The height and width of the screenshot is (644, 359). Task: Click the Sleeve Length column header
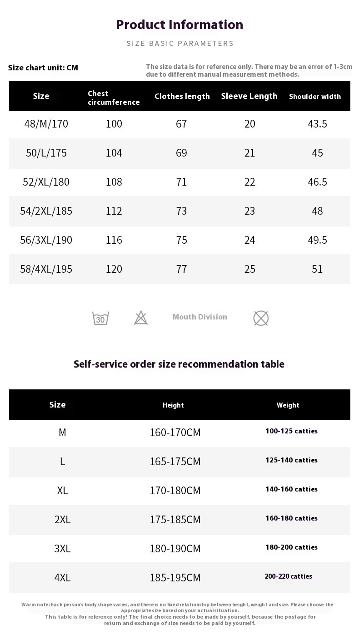pos(249,96)
